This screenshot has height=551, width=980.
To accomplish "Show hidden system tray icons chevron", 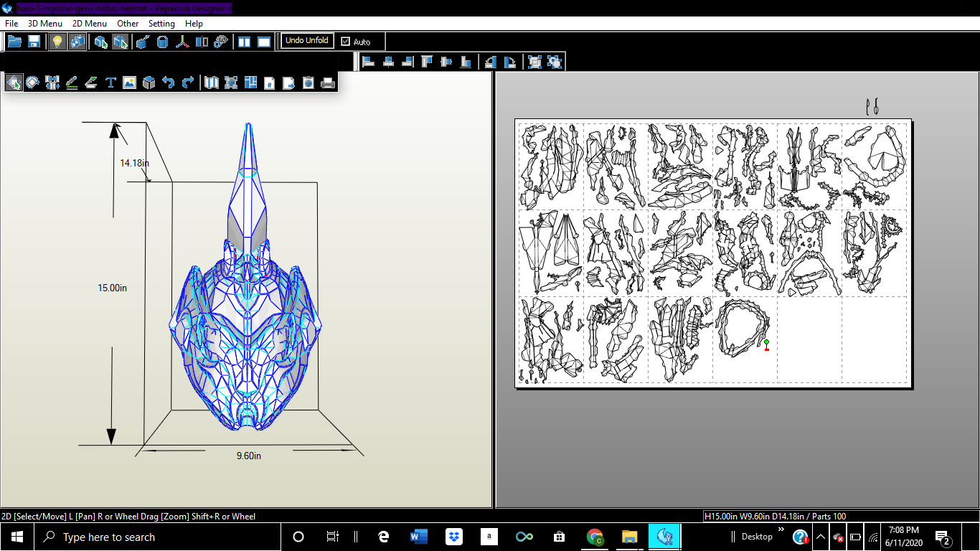I will click(821, 537).
